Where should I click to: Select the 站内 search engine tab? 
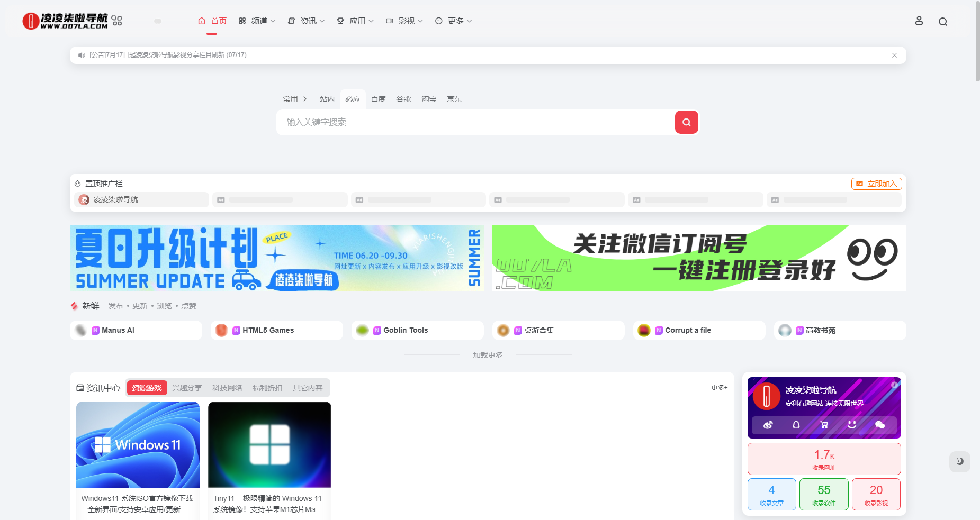pyautogui.click(x=327, y=99)
